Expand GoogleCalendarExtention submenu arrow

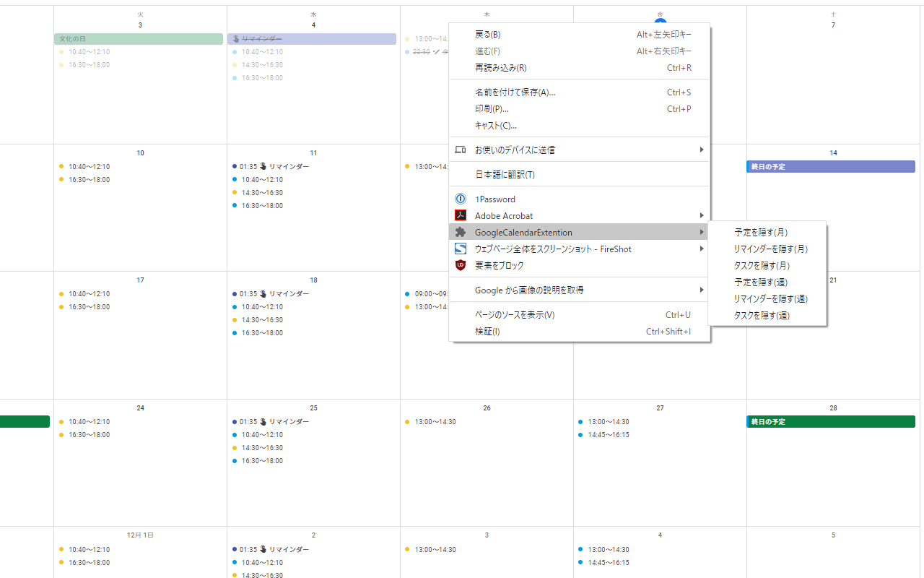[x=701, y=232]
